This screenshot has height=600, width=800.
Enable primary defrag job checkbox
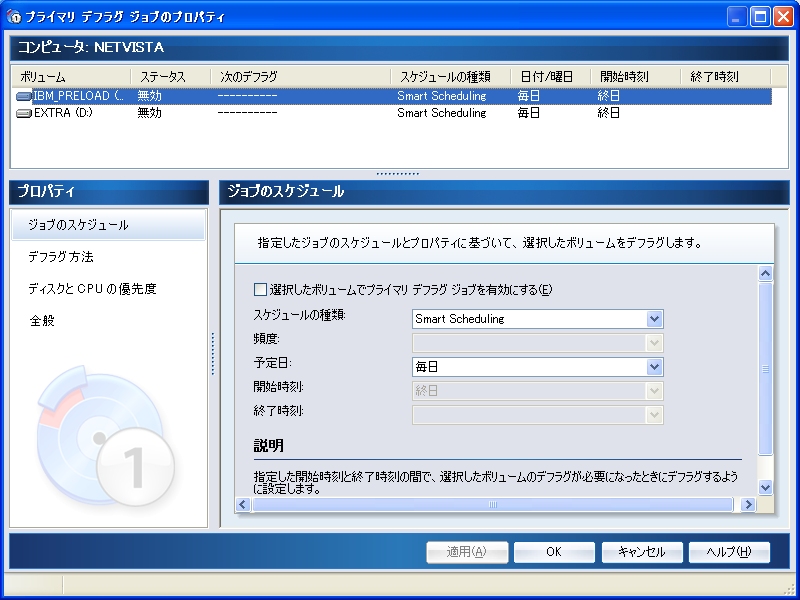261,290
